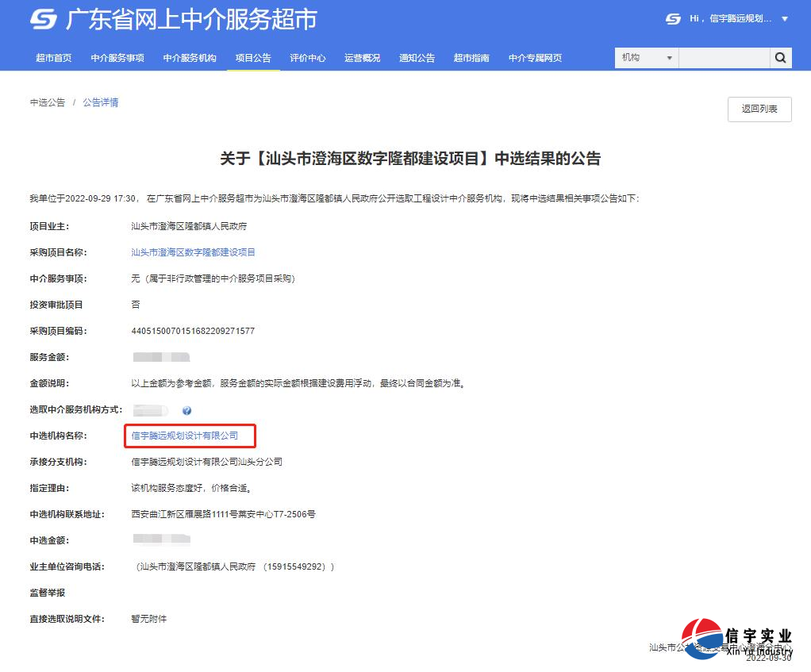Open the 中介服务机构 menu item
This screenshot has width=811, height=672.
pyautogui.click(x=190, y=58)
